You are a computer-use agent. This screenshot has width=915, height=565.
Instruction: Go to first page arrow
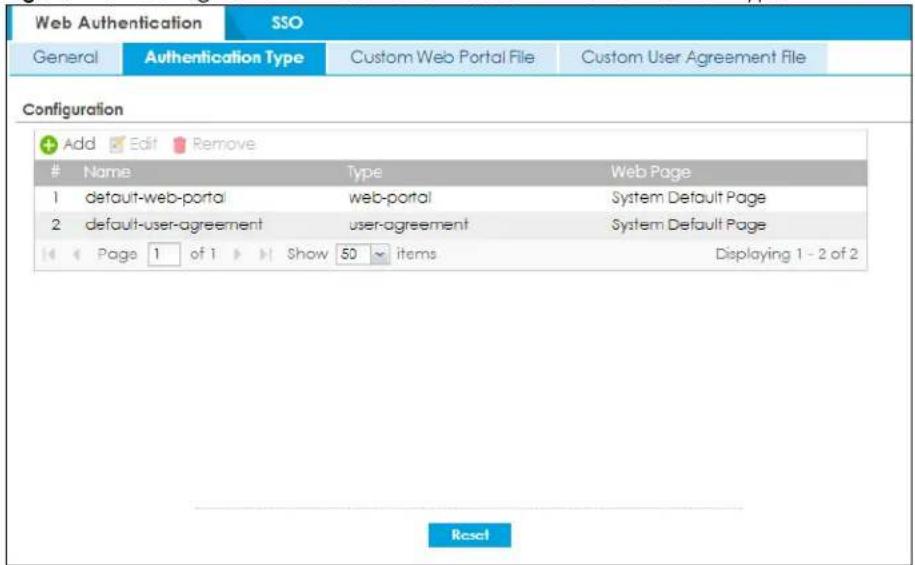tap(49, 254)
